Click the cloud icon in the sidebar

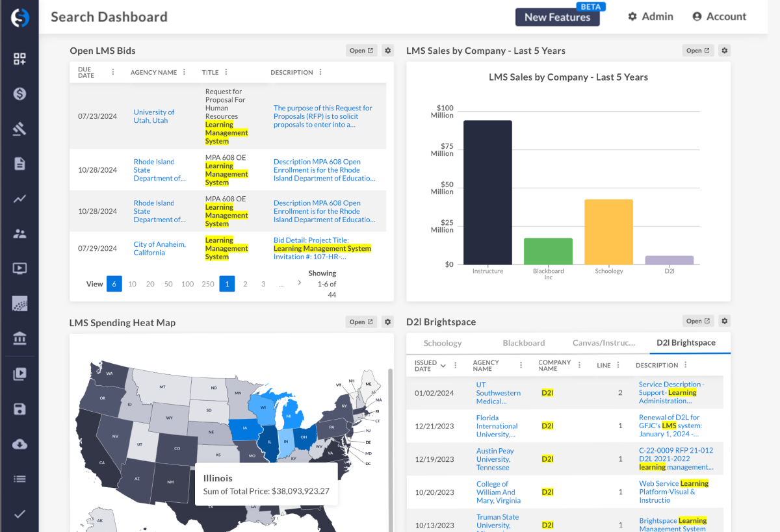[x=19, y=444]
